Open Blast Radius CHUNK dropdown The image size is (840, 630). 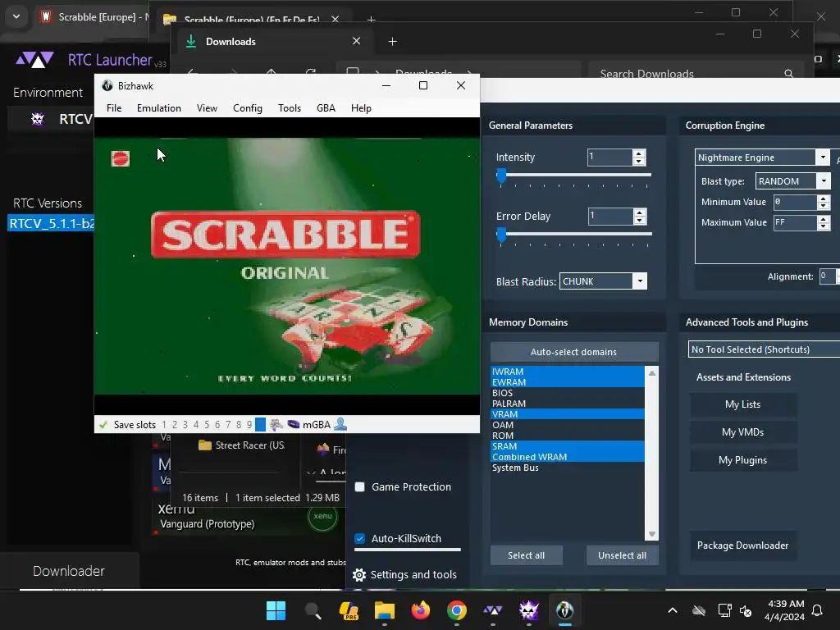(x=603, y=281)
